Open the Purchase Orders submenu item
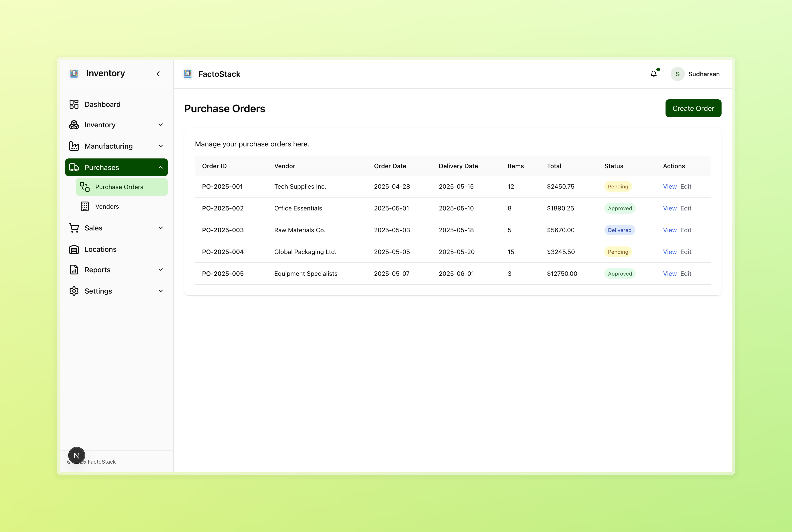 coord(119,187)
